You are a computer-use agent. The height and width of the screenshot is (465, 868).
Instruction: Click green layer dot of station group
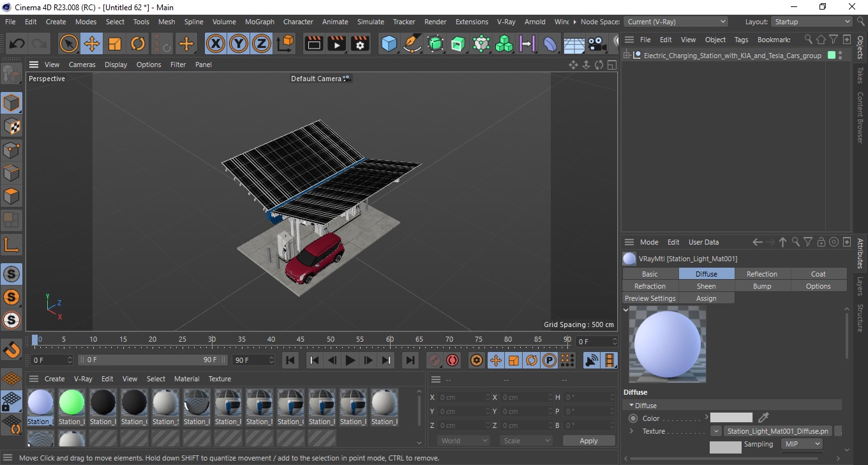coord(832,56)
